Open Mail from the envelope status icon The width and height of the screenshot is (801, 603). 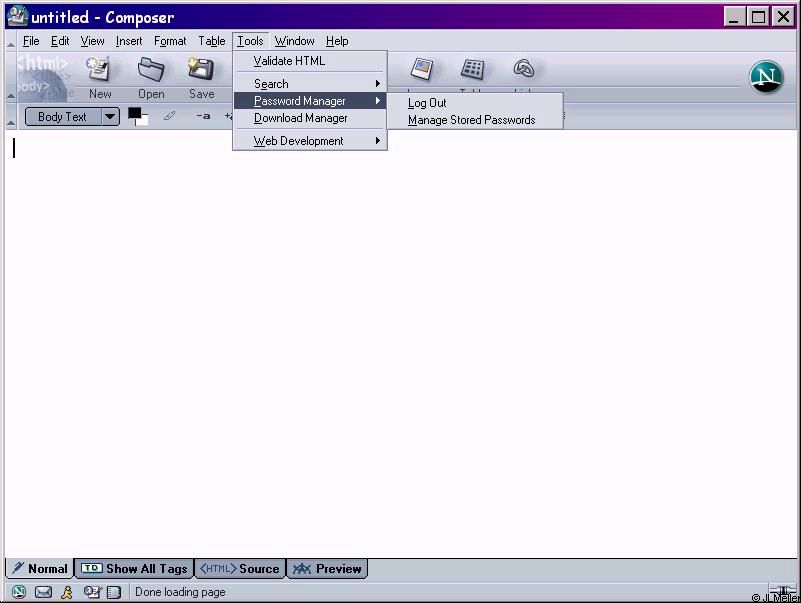(x=43, y=592)
